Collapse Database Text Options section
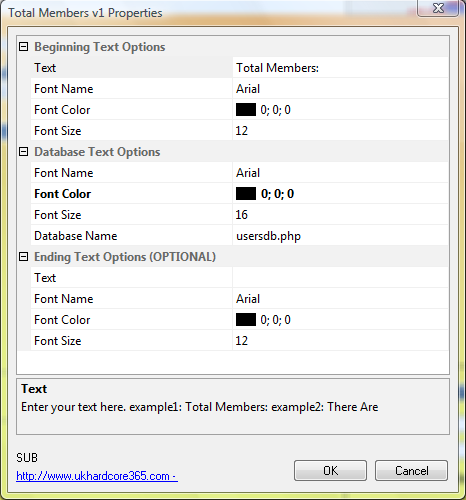Image resolution: width=466 pixels, height=500 pixels. [23, 152]
